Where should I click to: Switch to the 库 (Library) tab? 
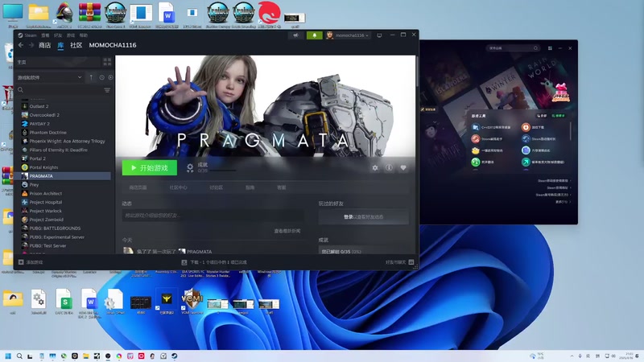pos(60,45)
